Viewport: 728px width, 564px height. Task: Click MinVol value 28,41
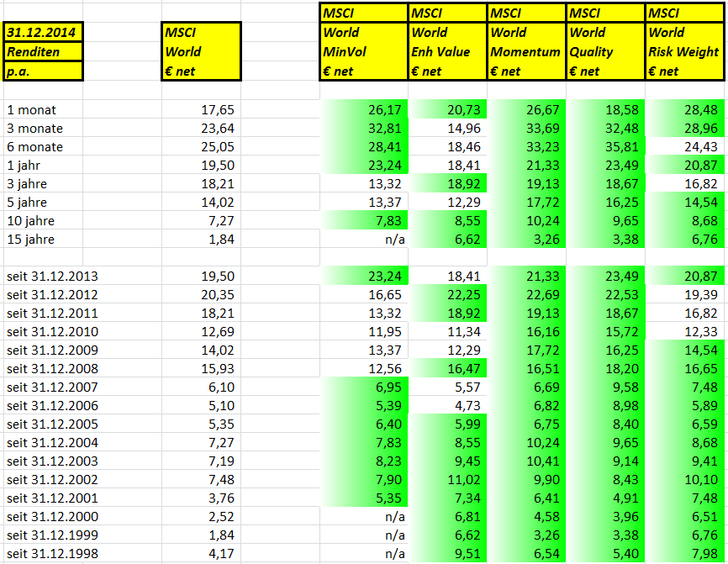coord(385,147)
